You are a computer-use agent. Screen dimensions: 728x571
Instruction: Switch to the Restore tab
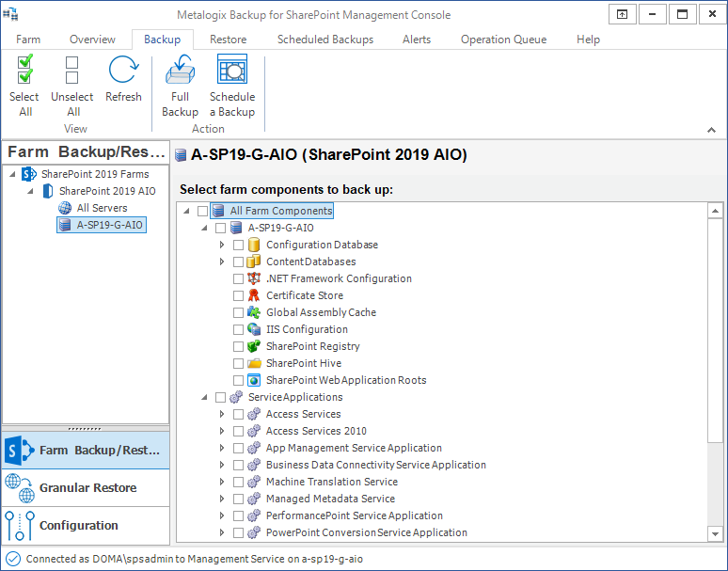point(228,40)
